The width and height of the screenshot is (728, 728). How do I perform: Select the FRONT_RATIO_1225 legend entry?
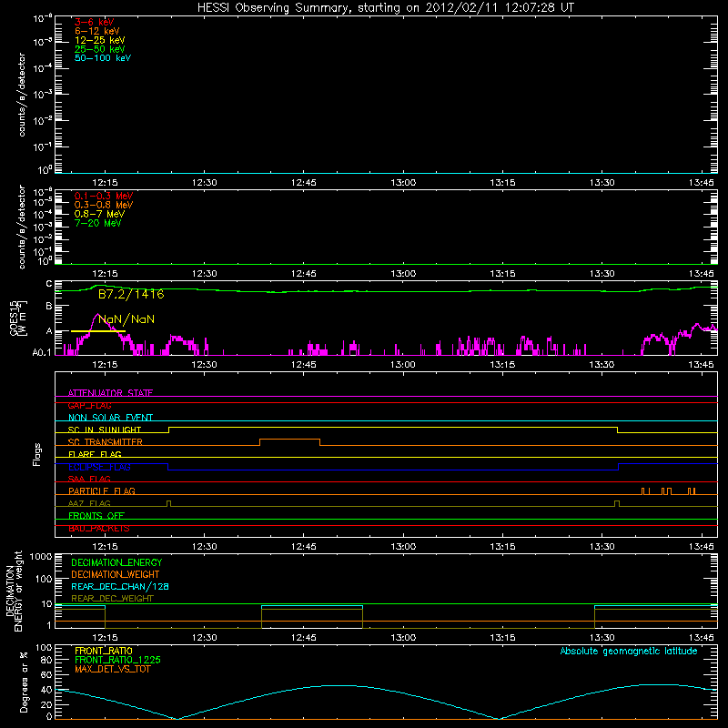[x=118, y=660]
